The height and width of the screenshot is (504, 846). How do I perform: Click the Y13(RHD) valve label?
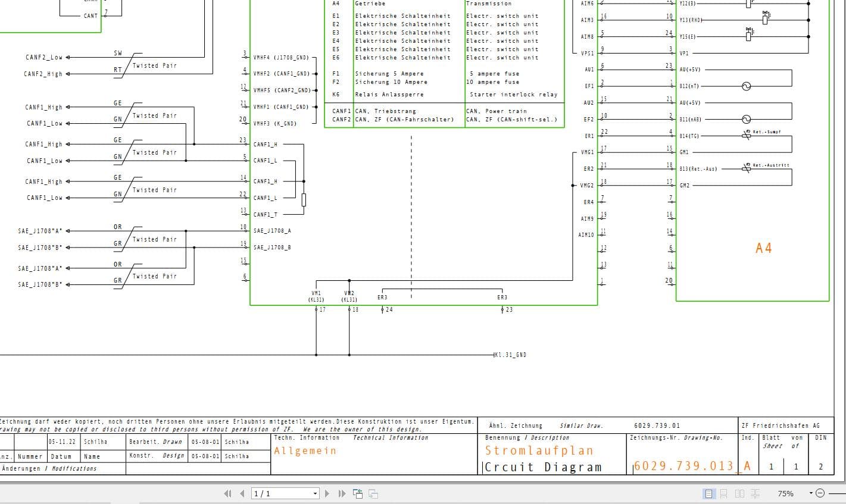pos(691,20)
